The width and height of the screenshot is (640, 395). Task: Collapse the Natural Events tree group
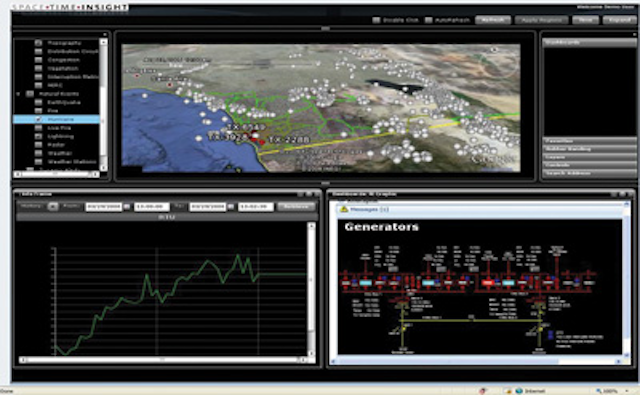pos(18,94)
